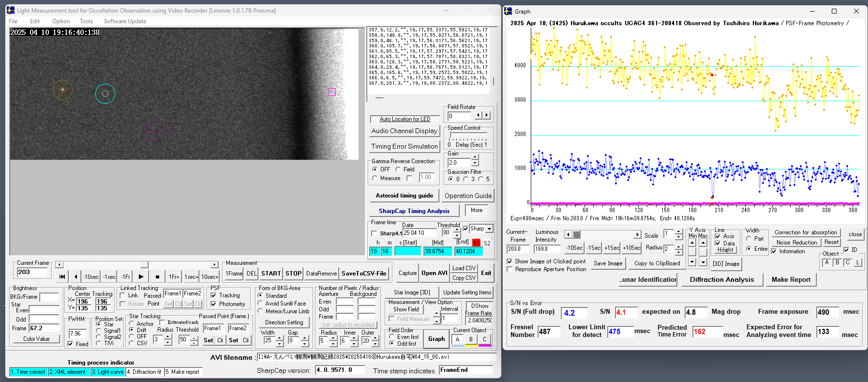Play video in reverse
This screenshot has width=868, height=382.
pyautogui.click(x=76, y=277)
